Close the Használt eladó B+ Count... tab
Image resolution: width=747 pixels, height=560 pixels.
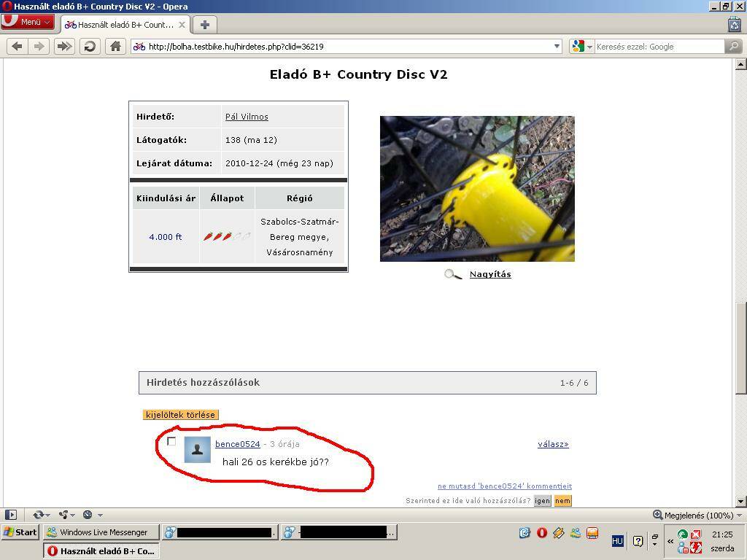pyautogui.click(x=182, y=25)
